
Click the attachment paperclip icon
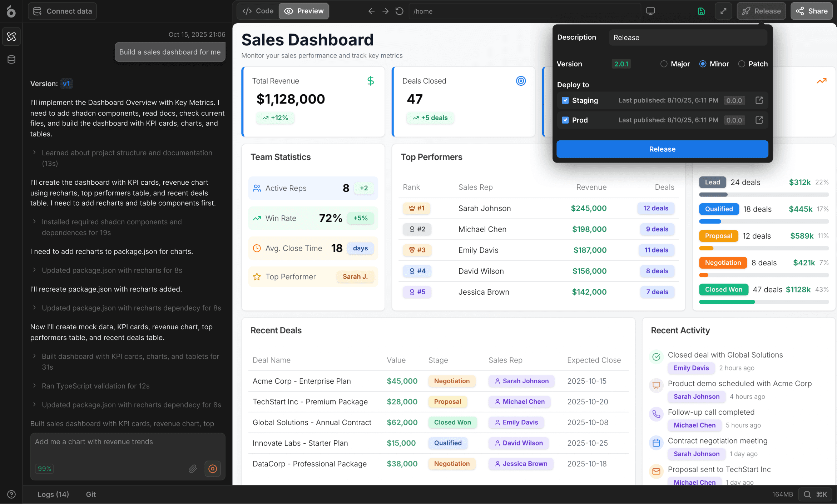click(193, 469)
